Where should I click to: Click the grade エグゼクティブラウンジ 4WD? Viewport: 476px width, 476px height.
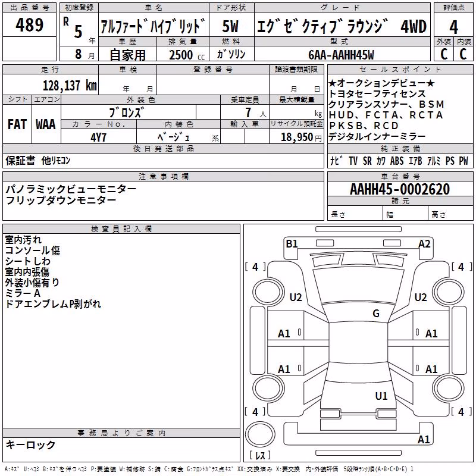pos(342,26)
